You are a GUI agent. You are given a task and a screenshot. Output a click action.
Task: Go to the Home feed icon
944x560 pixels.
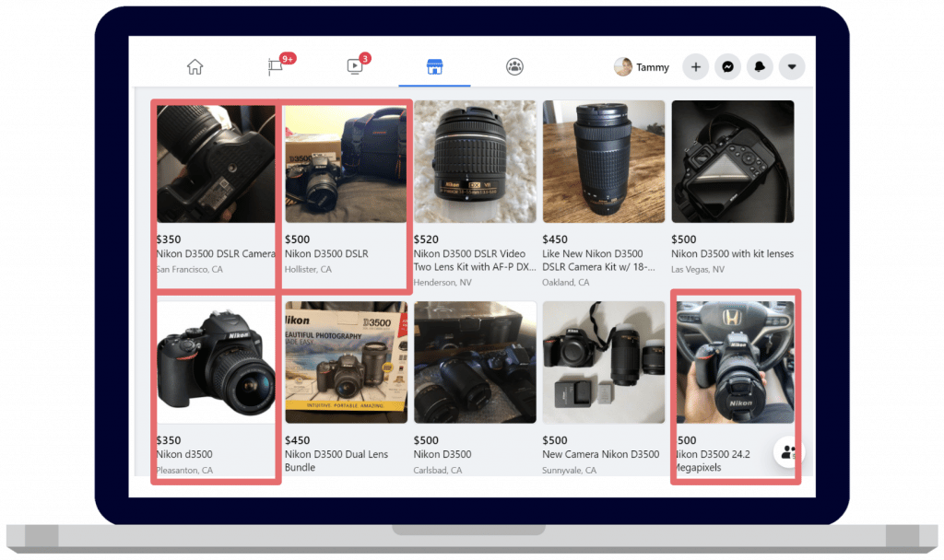(x=195, y=66)
